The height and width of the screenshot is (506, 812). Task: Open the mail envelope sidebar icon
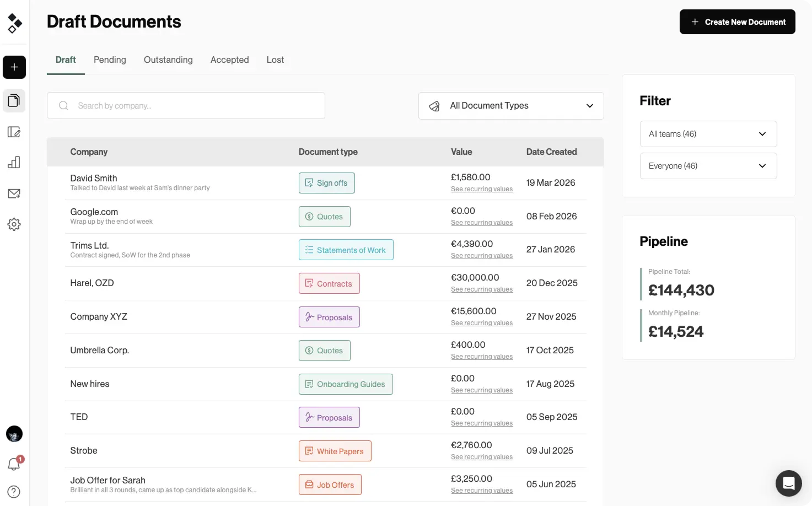14,193
